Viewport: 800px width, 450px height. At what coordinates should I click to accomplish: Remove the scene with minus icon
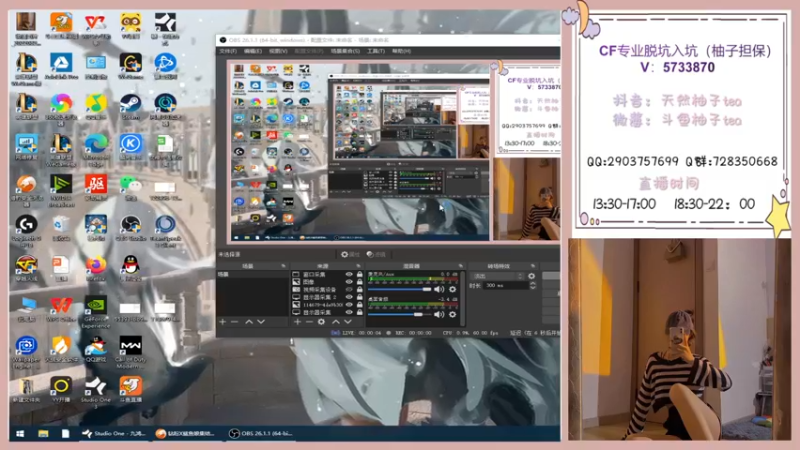click(234, 322)
